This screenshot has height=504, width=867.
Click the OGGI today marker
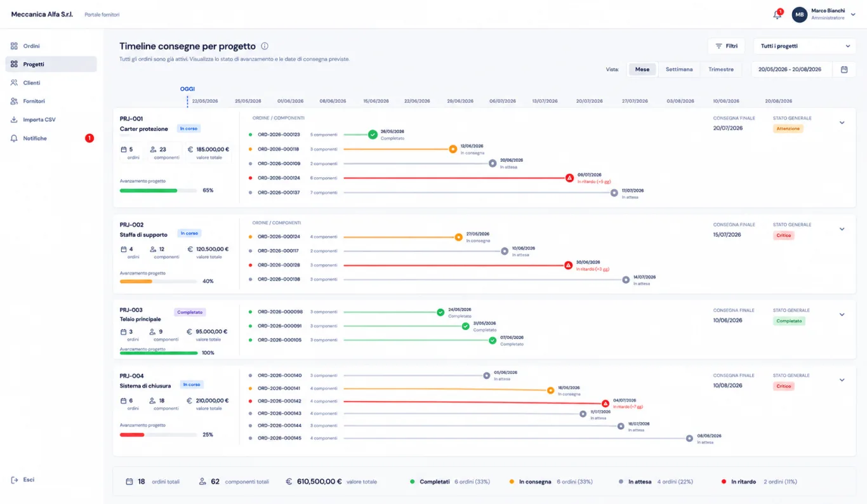pos(187,89)
